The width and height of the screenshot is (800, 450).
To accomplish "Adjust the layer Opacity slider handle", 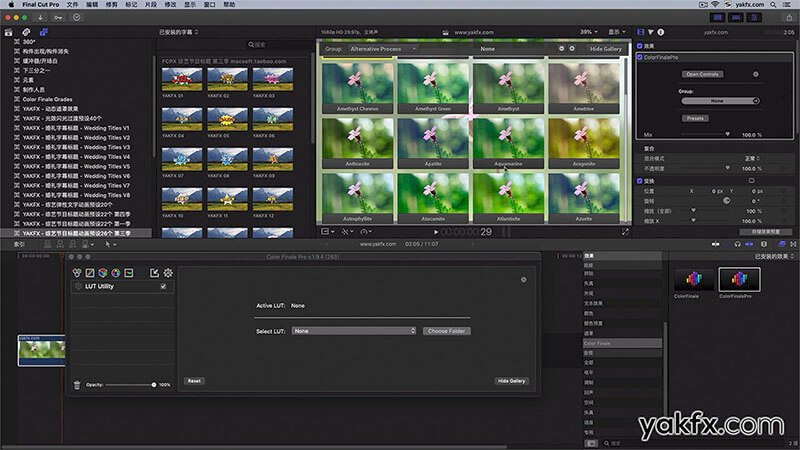I will 154,385.
